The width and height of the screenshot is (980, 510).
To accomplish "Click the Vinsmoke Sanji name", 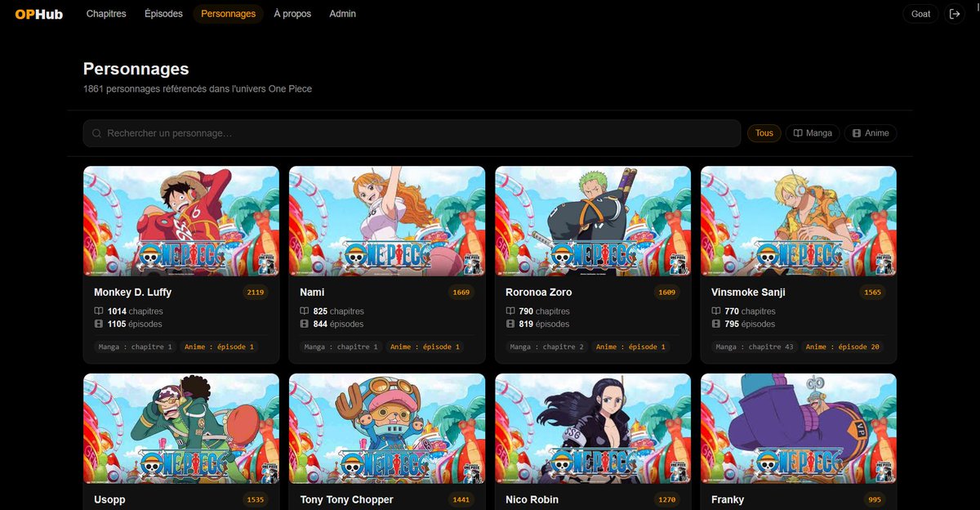I will tap(748, 292).
